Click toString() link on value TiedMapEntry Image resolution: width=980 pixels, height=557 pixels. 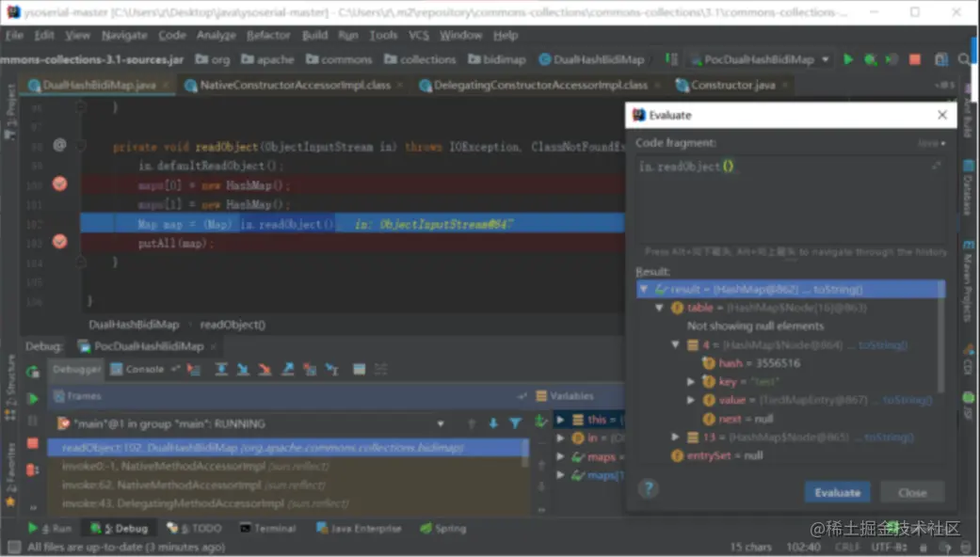coord(907,400)
